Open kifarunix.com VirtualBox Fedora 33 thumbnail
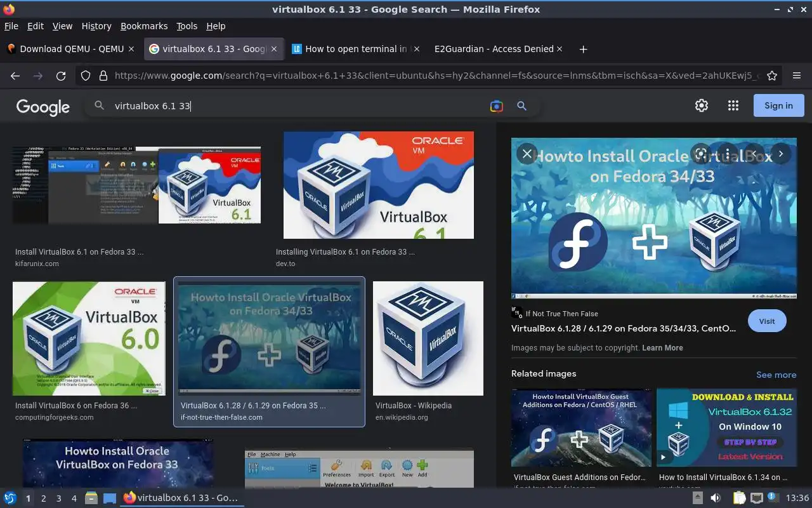 [136, 185]
